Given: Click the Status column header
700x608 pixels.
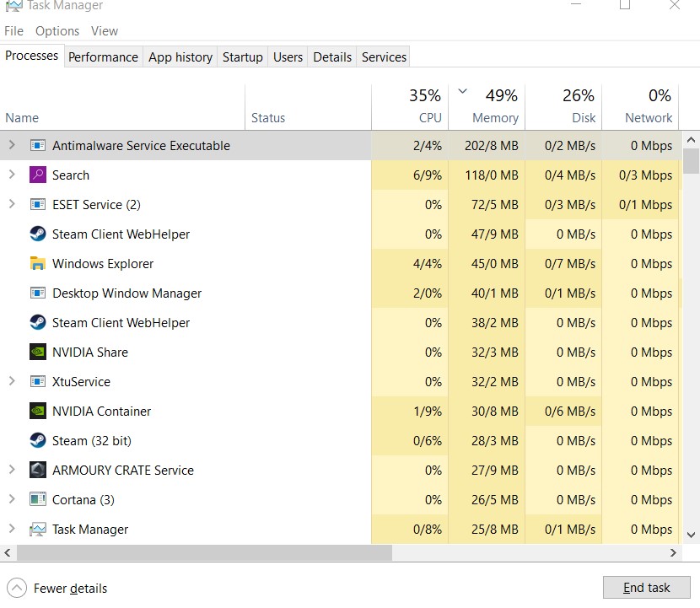Looking at the screenshot, I should tap(308, 107).
